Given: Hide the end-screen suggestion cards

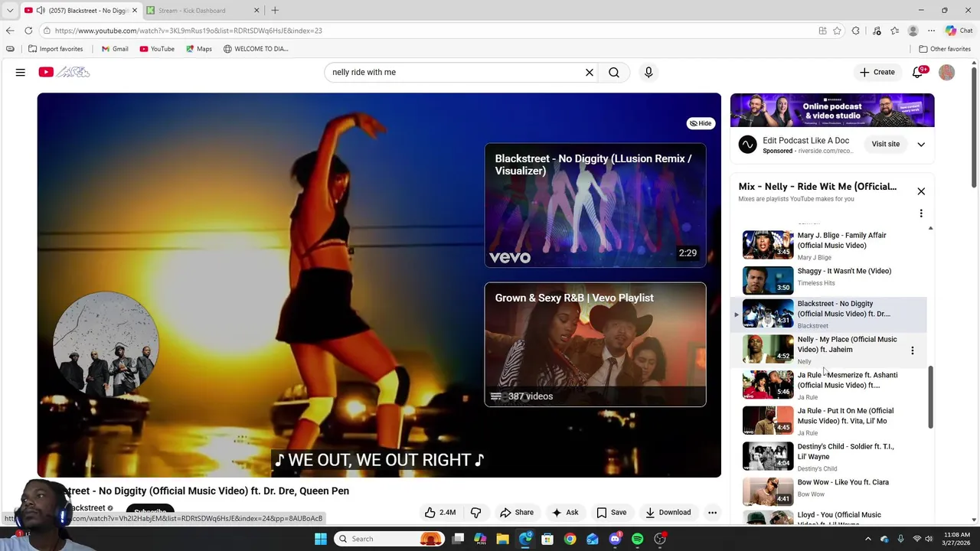Looking at the screenshot, I should (x=701, y=123).
